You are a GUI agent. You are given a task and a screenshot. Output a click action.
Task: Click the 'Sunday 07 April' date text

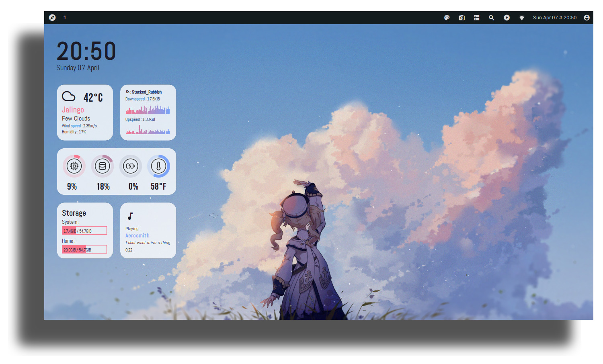78,68
